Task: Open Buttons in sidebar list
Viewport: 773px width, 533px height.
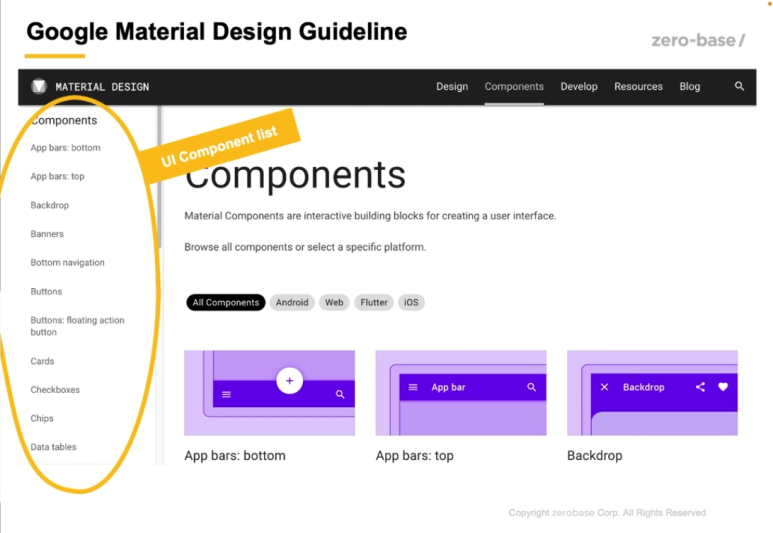Action: 46,291
